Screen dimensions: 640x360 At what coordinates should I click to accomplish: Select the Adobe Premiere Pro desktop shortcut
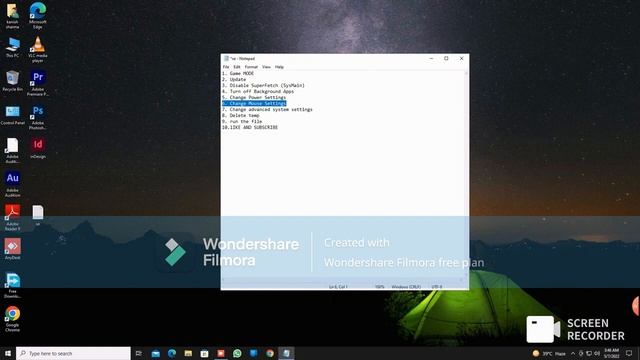click(x=38, y=83)
